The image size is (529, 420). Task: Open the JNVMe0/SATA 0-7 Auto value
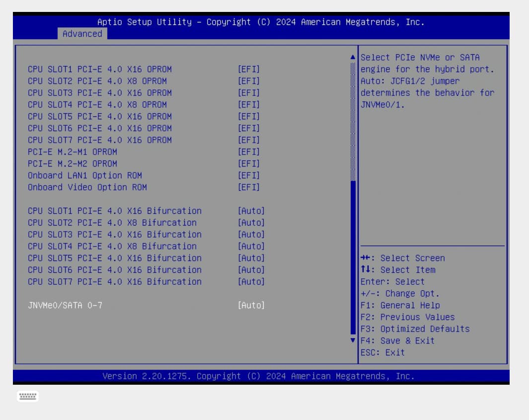(251, 305)
